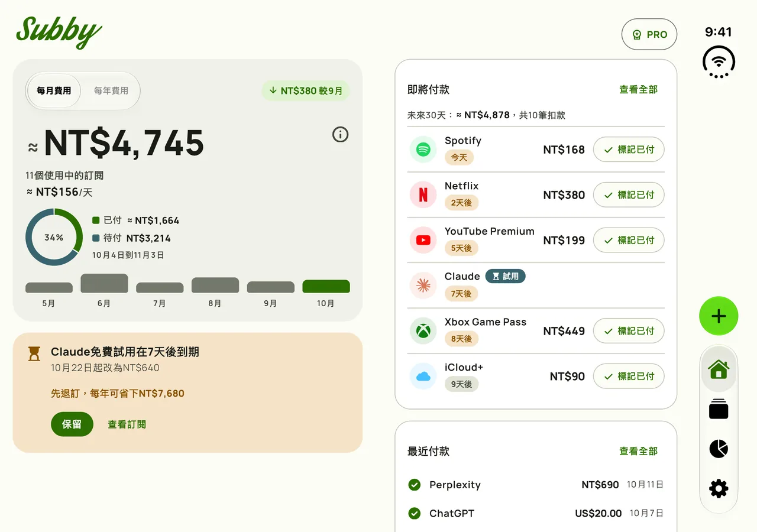Screen dimensions: 757x532
Task: Click the Wi-Fi status icon
Action: [719, 61]
